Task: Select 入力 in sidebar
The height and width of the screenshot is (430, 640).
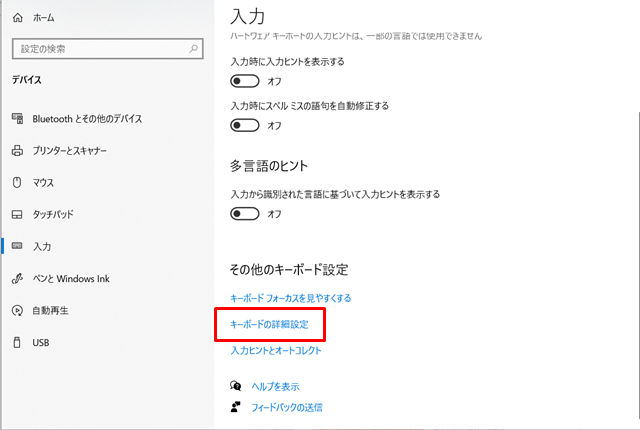Action: point(42,246)
